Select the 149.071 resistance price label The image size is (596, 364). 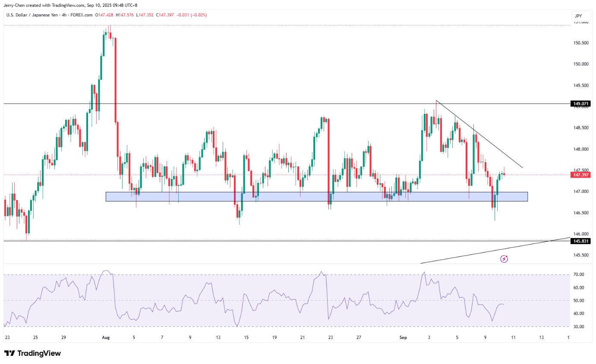(x=580, y=104)
